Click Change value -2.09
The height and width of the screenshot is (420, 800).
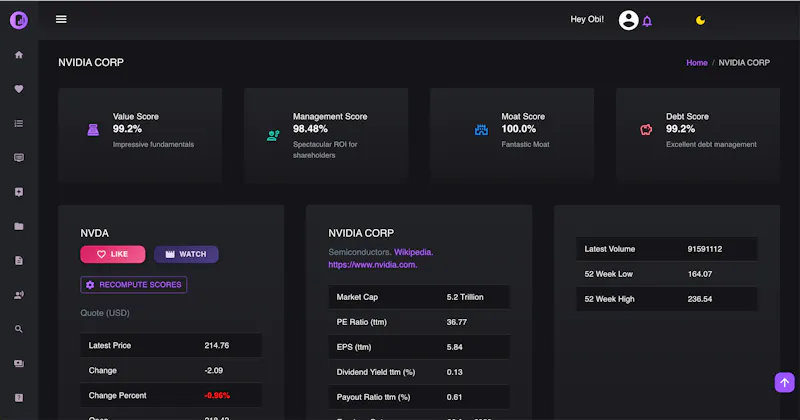214,370
